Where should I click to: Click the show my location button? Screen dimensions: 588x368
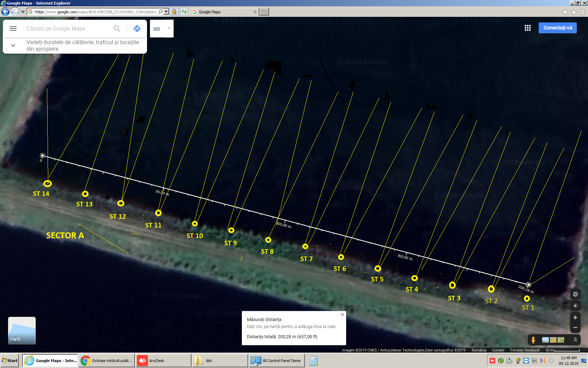click(x=575, y=306)
